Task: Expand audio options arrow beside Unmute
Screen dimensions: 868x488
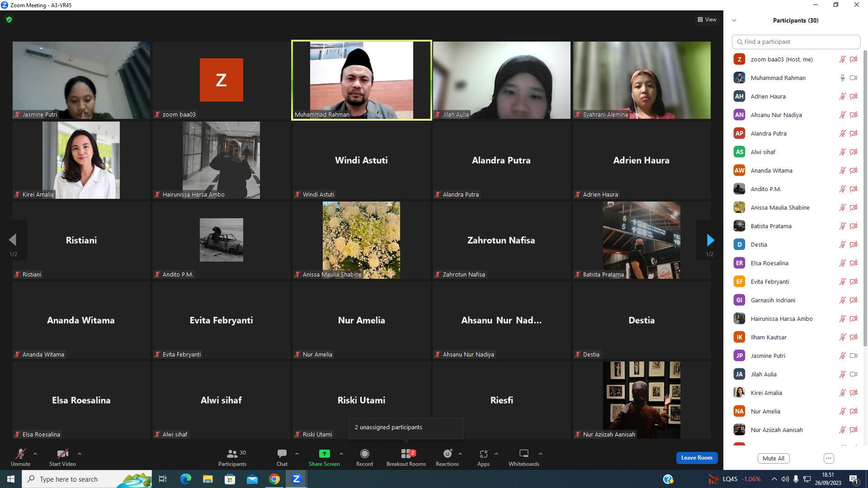Action: 35,454
